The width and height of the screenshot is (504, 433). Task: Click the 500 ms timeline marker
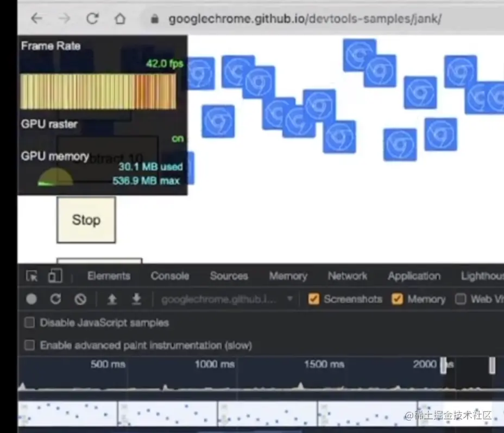coord(108,364)
